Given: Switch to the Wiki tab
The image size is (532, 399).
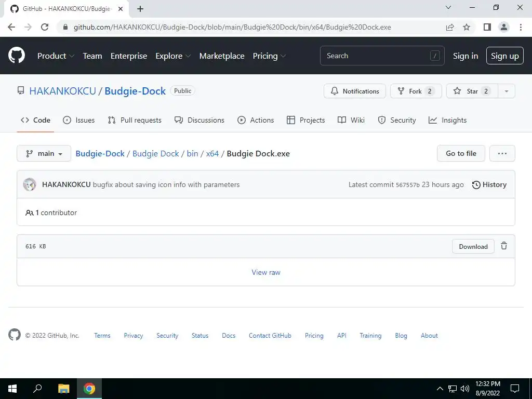Looking at the screenshot, I should click(351, 120).
